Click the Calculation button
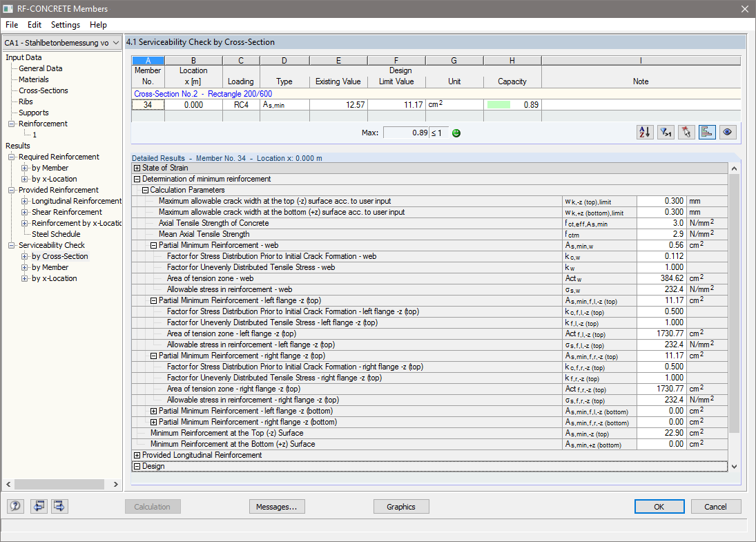The image size is (756, 542). pos(153,506)
